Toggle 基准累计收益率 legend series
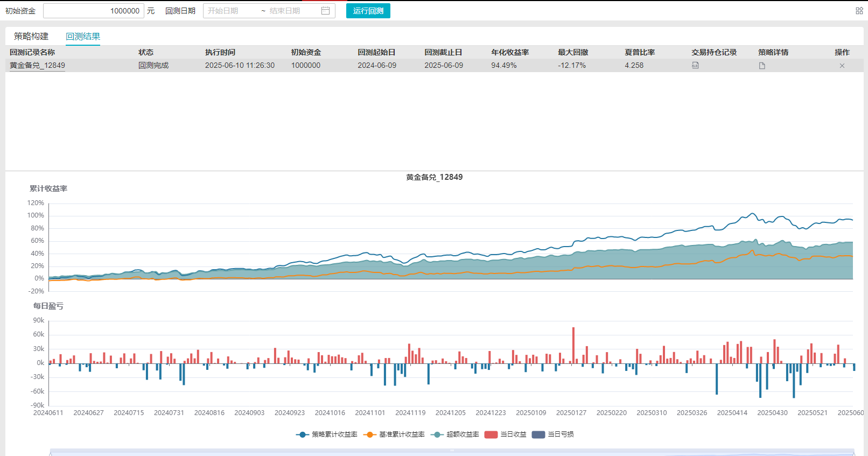The height and width of the screenshot is (456, 868). pos(394,434)
